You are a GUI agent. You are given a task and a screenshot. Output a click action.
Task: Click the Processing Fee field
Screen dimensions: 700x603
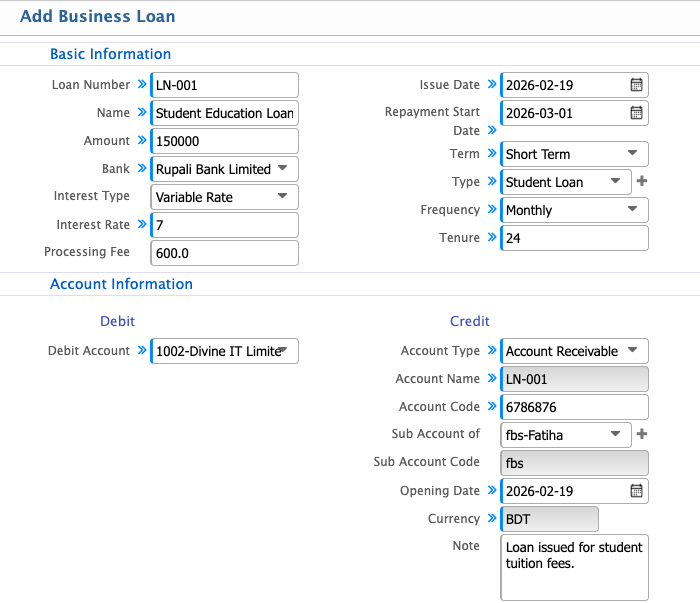click(224, 253)
